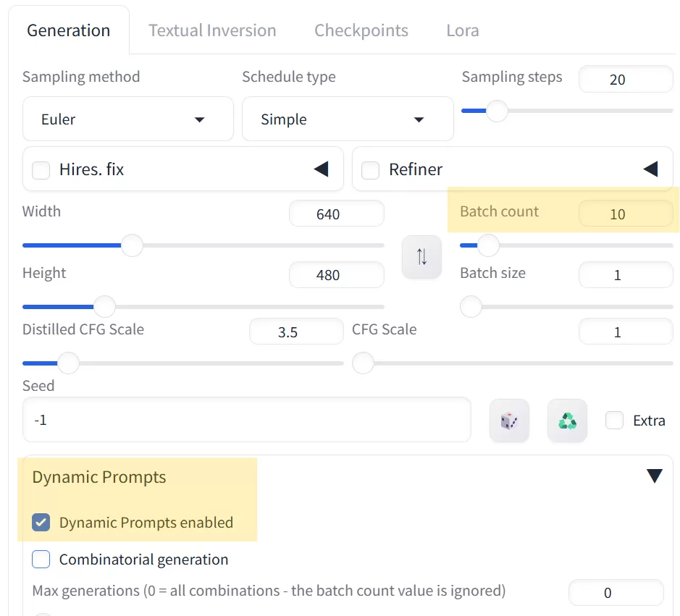
Task: Click the dice icon to randomize seed
Action: tap(509, 420)
